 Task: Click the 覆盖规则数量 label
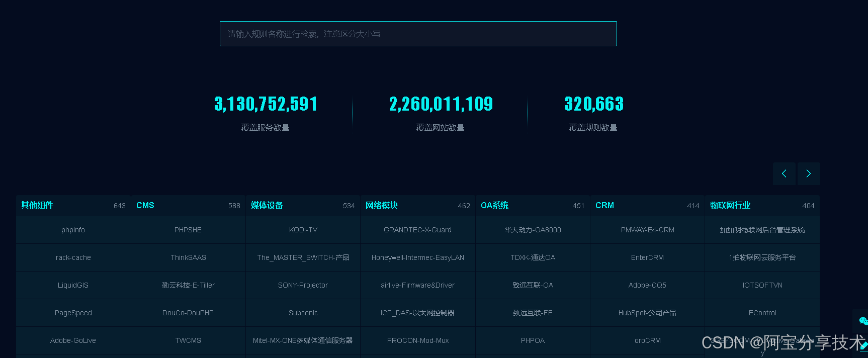tap(593, 128)
